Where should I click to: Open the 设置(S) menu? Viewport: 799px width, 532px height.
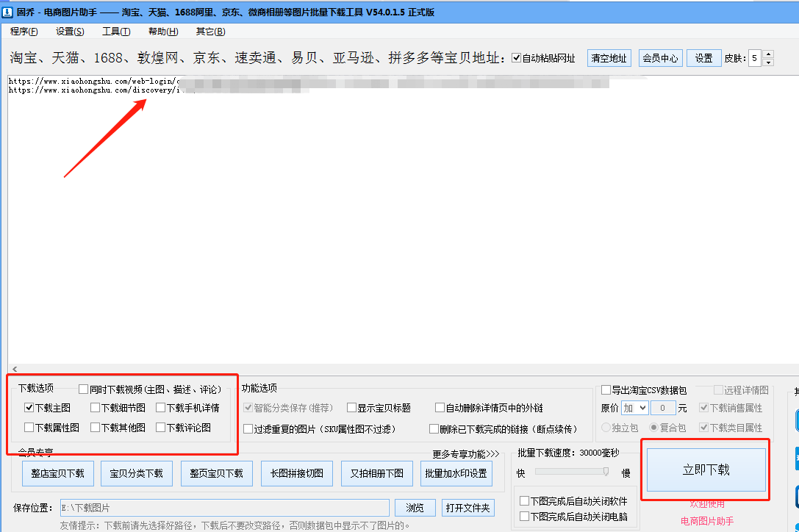(70, 32)
